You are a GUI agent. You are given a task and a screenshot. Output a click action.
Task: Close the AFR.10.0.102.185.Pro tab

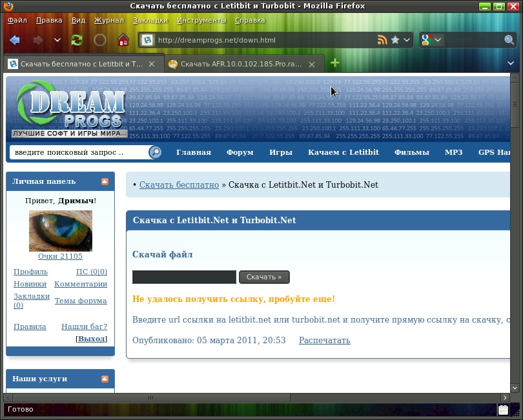(312, 65)
